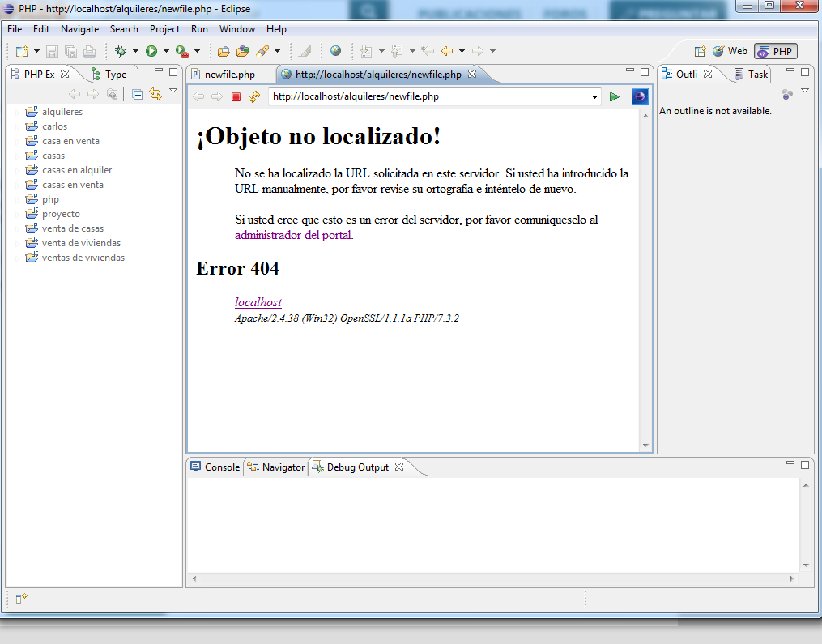Open the URL history dropdown
Image resolution: width=822 pixels, height=644 pixels.
(x=594, y=96)
